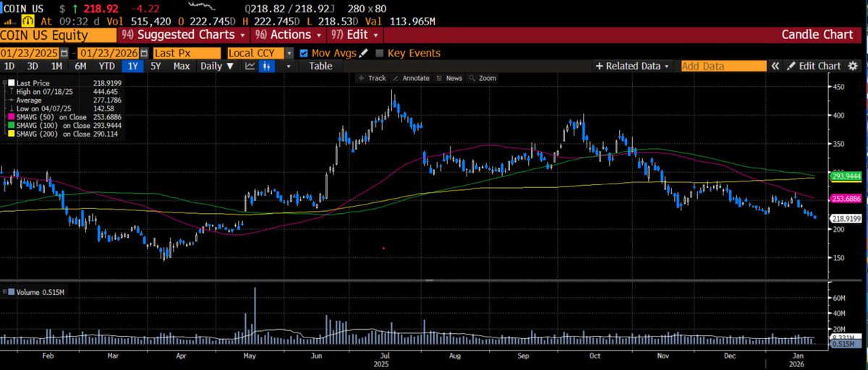The image size is (868, 370).
Task: Expand the Related Data dropdown
Action: coord(632,66)
